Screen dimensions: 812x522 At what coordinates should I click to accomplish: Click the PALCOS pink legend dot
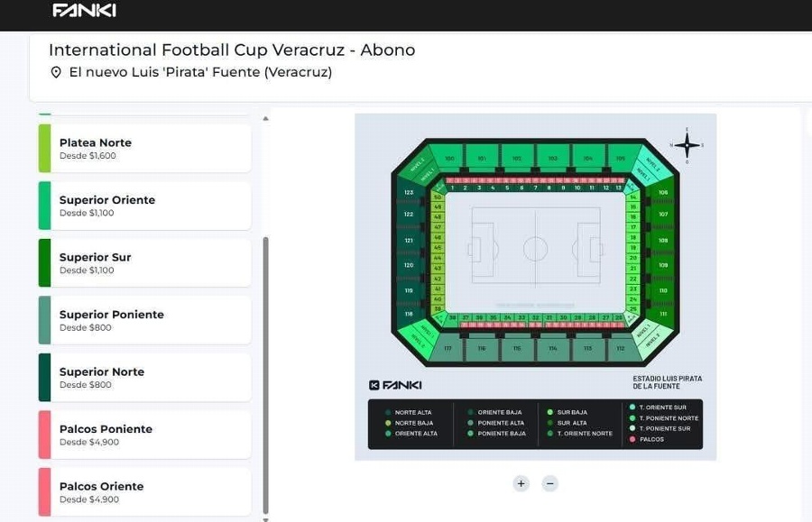tap(632, 439)
